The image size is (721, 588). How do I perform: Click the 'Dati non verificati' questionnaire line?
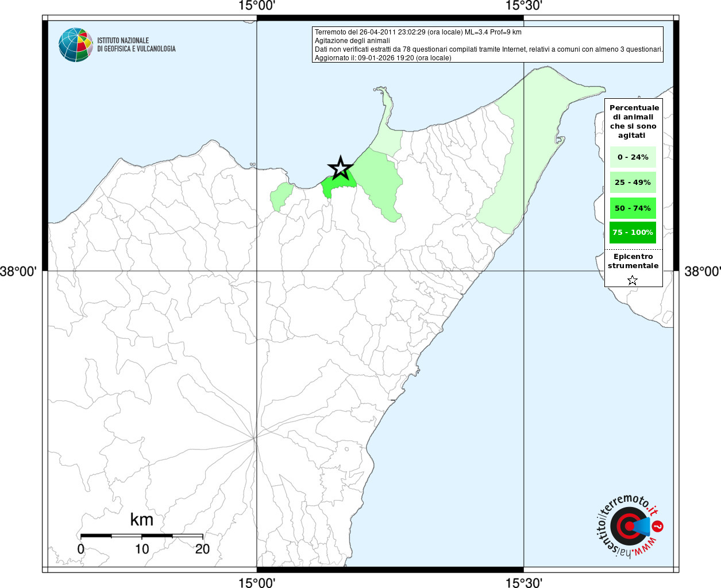pyautogui.click(x=489, y=49)
